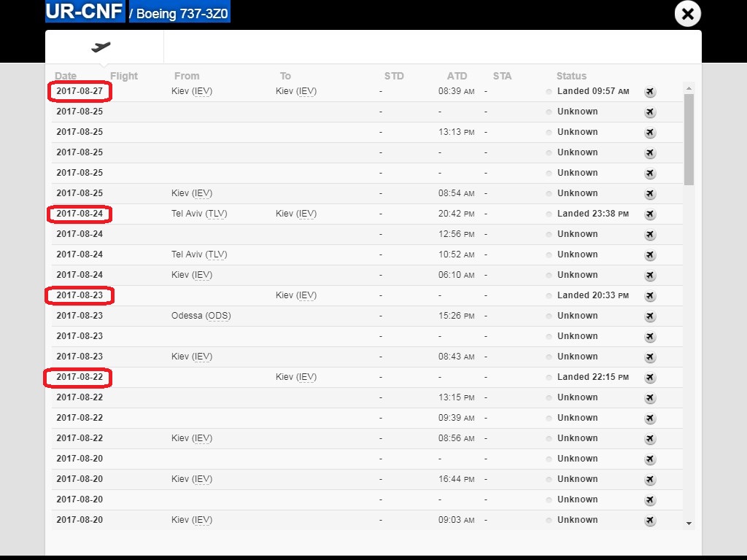The width and height of the screenshot is (747, 560).
Task: Select the circled 2017-08-24 date
Action: coord(80,214)
